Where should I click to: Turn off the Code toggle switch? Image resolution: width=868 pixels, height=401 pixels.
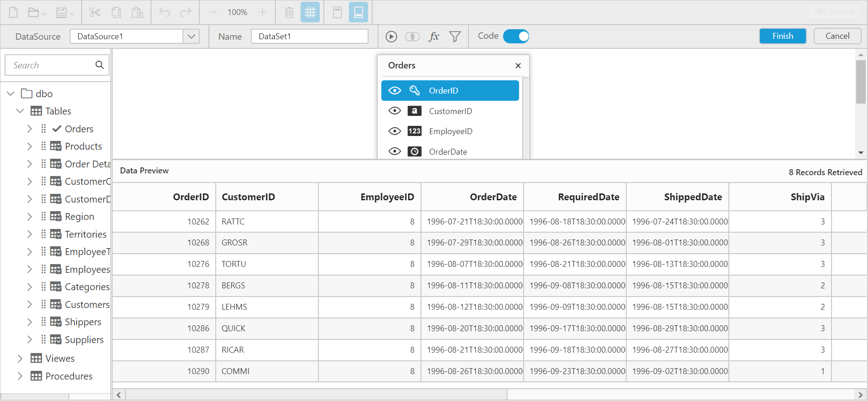[x=516, y=36]
